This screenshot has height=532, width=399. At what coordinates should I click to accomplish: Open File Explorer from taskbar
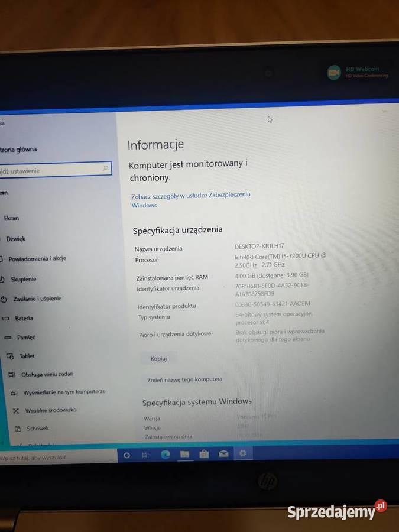click(184, 454)
